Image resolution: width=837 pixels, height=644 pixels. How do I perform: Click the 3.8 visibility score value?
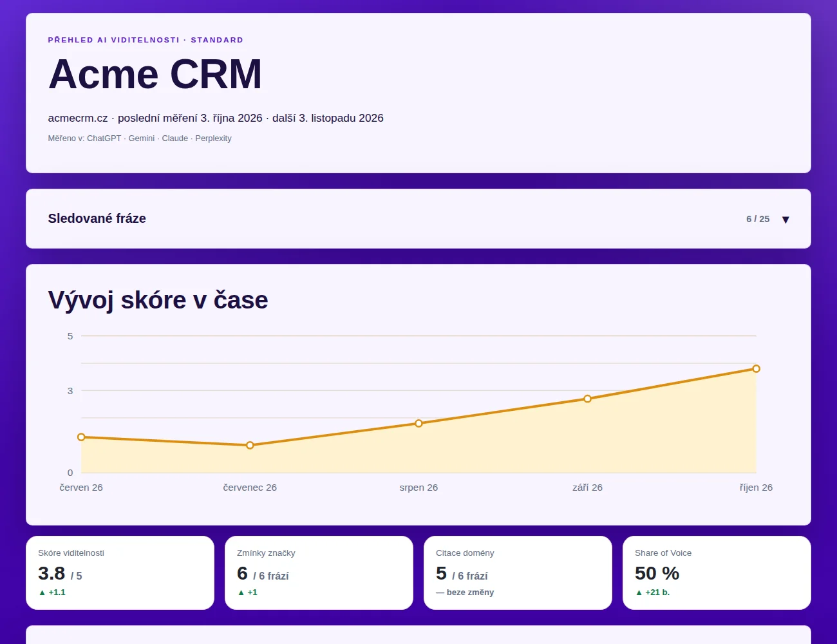pyautogui.click(x=52, y=573)
